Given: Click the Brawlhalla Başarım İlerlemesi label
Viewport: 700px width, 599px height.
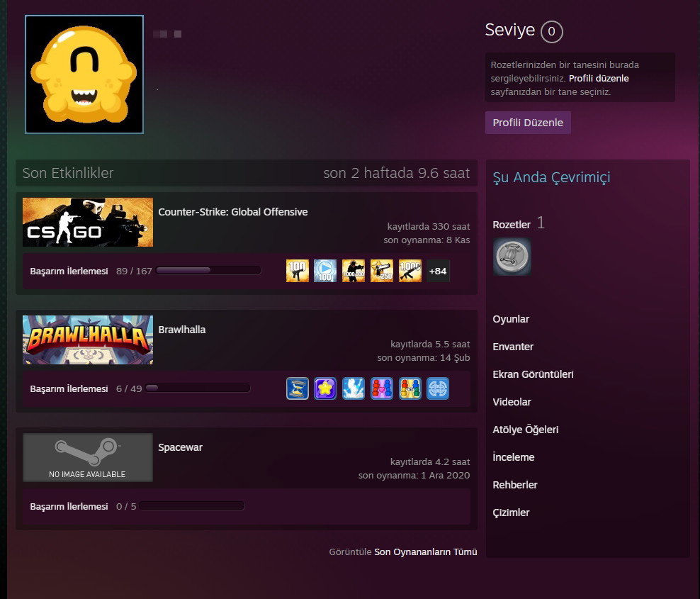Looking at the screenshot, I should coord(69,388).
